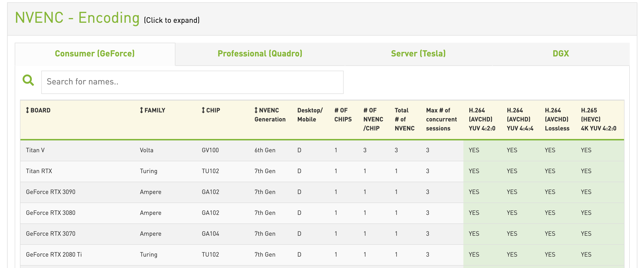Sort by FAMILY column arrow icon
Image resolution: width=644 pixels, height=268 pixels.
pos(141,110)
